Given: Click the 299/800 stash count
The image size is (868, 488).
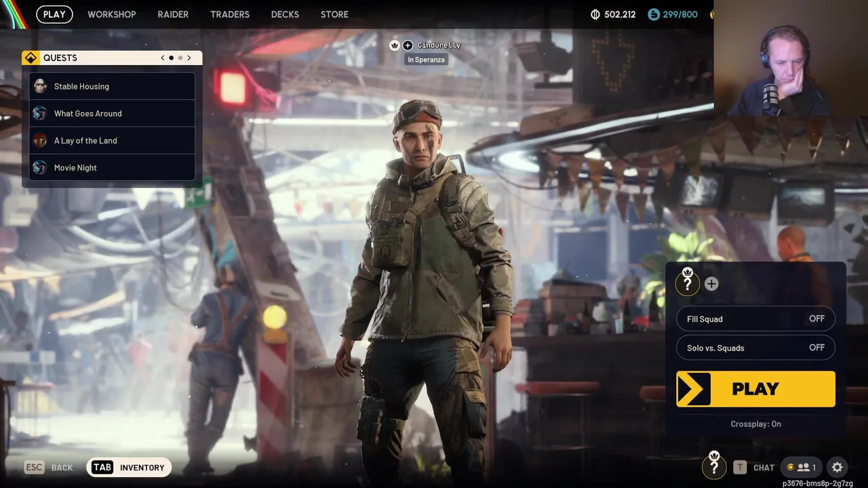Looking at the screenshot, I should 680,14.
